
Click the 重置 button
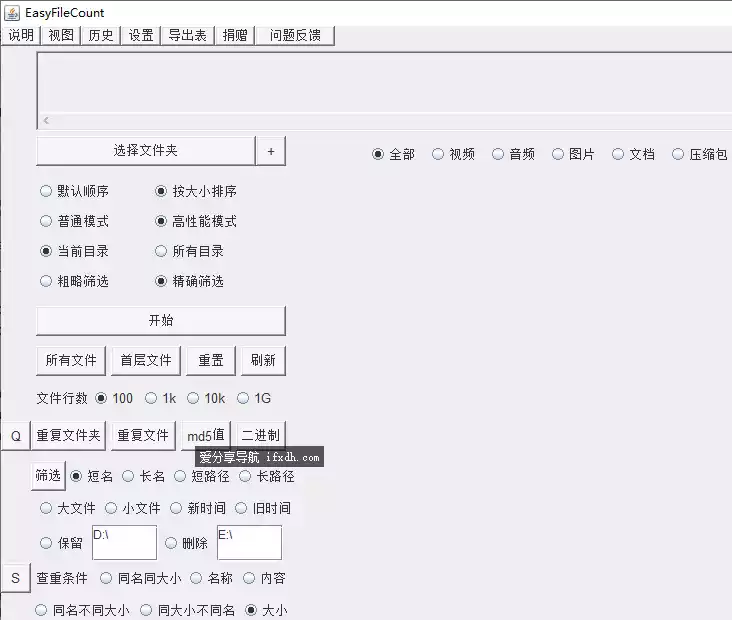pyautogui.click(x=211, y=360)
